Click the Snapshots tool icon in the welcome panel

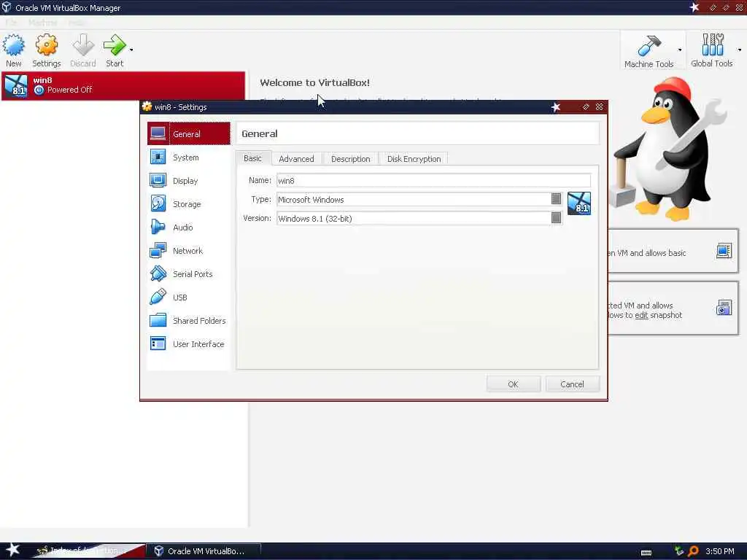(x=724, y=308)
